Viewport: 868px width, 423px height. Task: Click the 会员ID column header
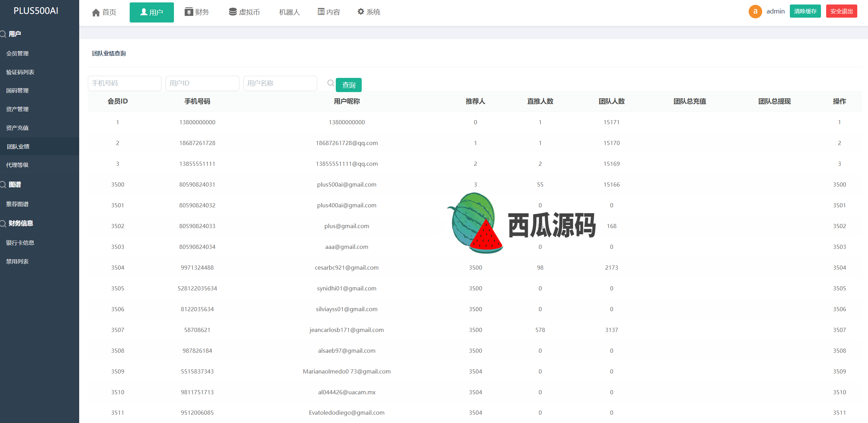(118, 101)
